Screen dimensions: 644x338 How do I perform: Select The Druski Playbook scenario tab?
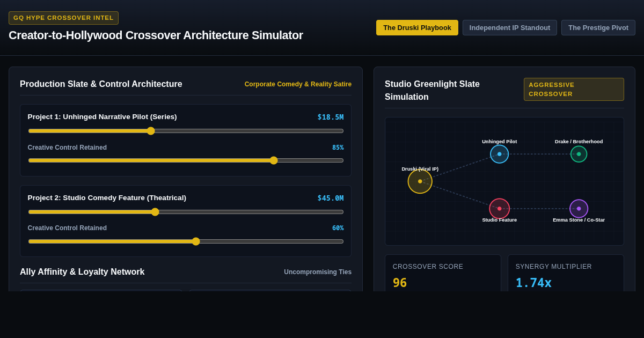(417, 28)
